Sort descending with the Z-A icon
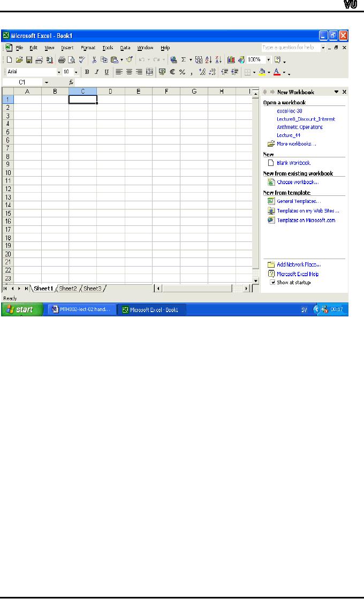The height and width of the screenshot is (599, 364). tap(218, 59)
